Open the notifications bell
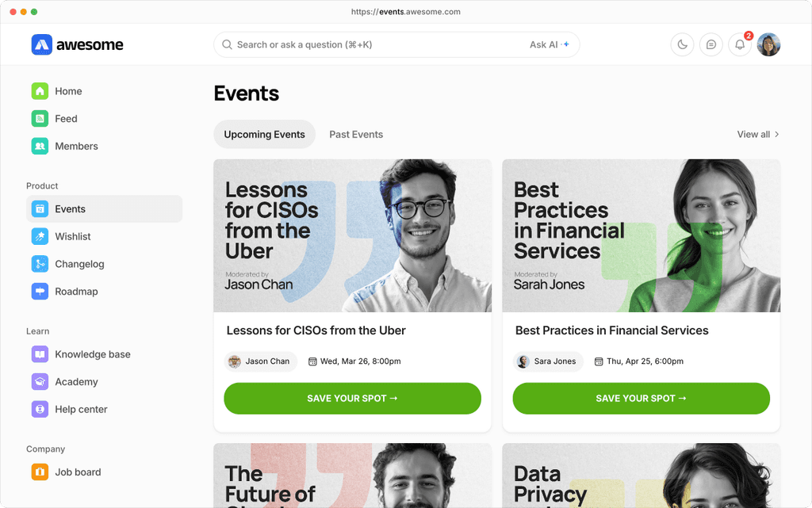The width and height of the screenshot is (812, 508). [740, 45]
